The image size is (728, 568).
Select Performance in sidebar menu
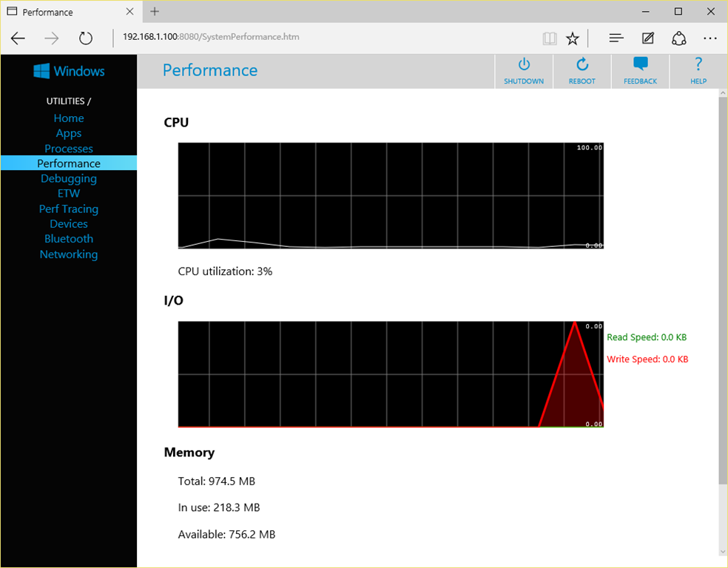[x=69, y=163]
